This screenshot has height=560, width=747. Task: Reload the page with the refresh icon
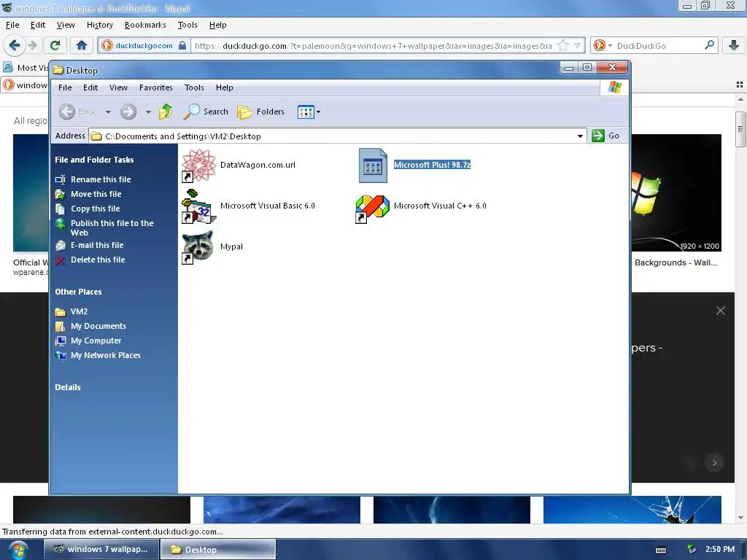tap(55, 45)
